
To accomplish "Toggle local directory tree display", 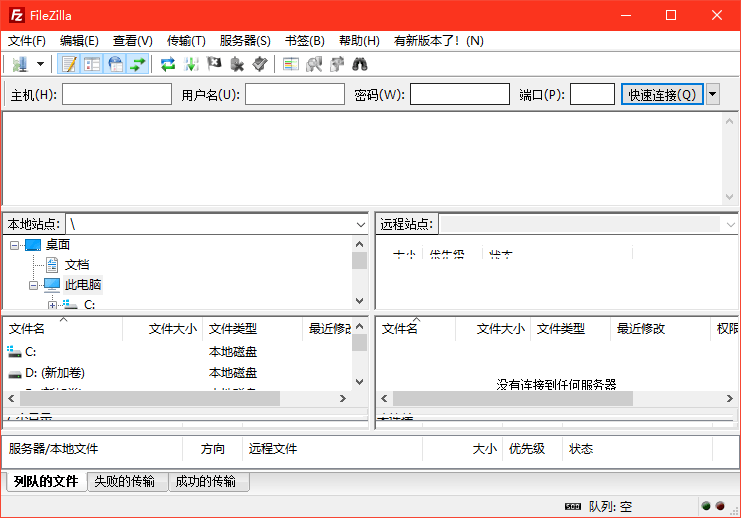I will (92, 64).
